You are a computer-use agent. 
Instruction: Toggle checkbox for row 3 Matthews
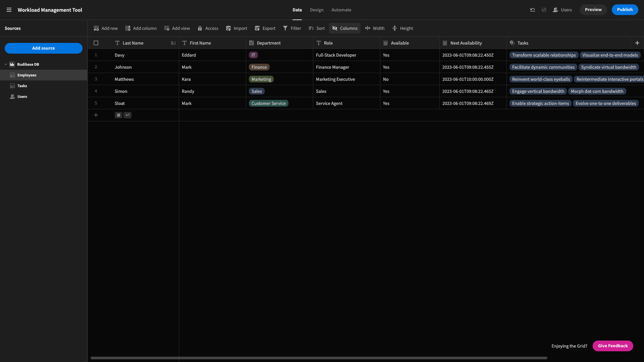[x=96, y=79]
